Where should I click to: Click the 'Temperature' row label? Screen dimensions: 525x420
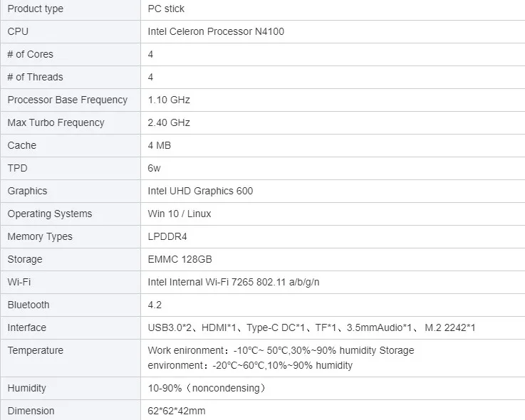click(36, 350)
